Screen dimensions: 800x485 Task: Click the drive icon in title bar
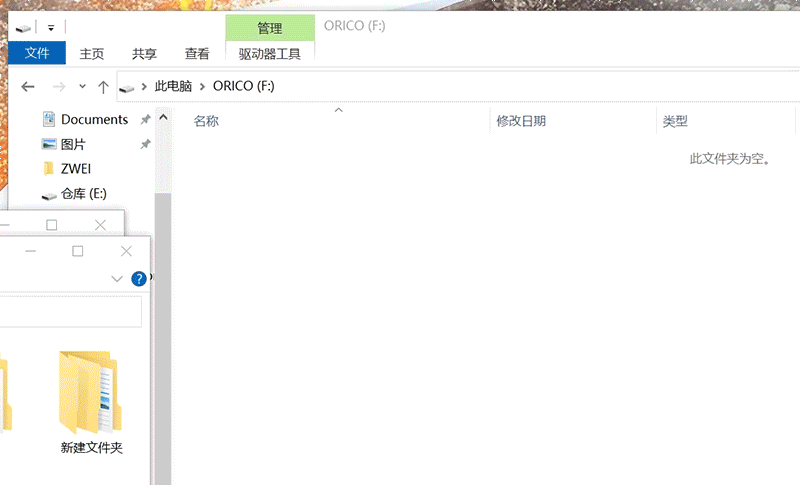click(23, 28)
